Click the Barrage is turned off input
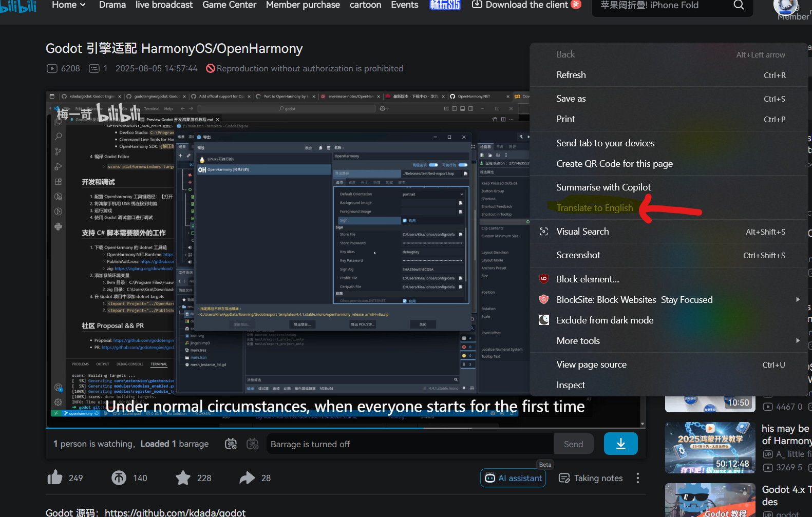This screenshot has width=812, height=517. click(x=410, y=444)
